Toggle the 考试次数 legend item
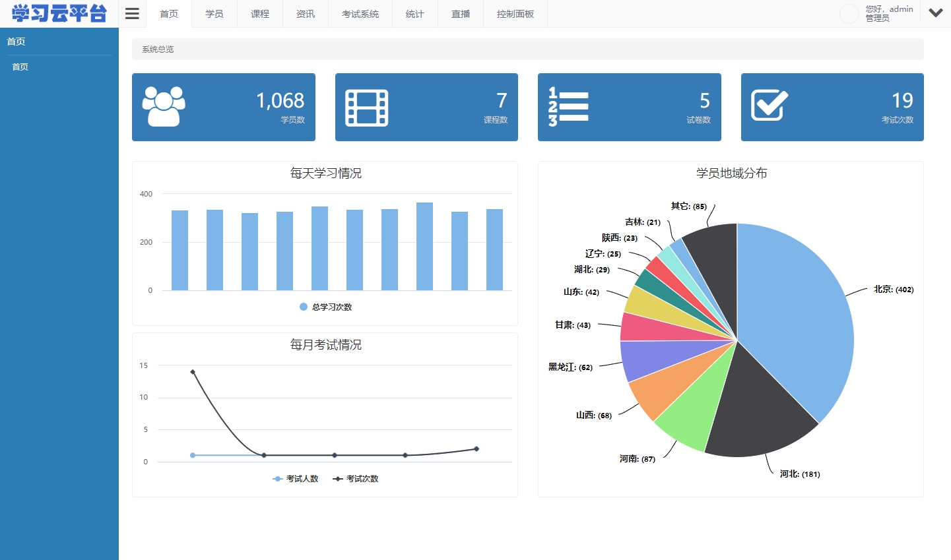Screen dimensions: 951x560 click(356, 478)
